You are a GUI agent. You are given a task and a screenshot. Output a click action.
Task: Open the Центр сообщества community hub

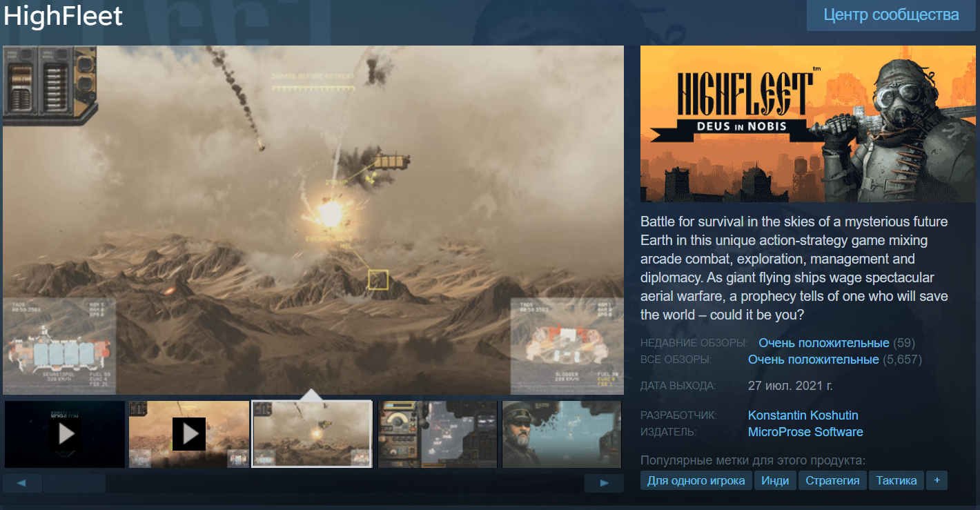tap(891, 15)
